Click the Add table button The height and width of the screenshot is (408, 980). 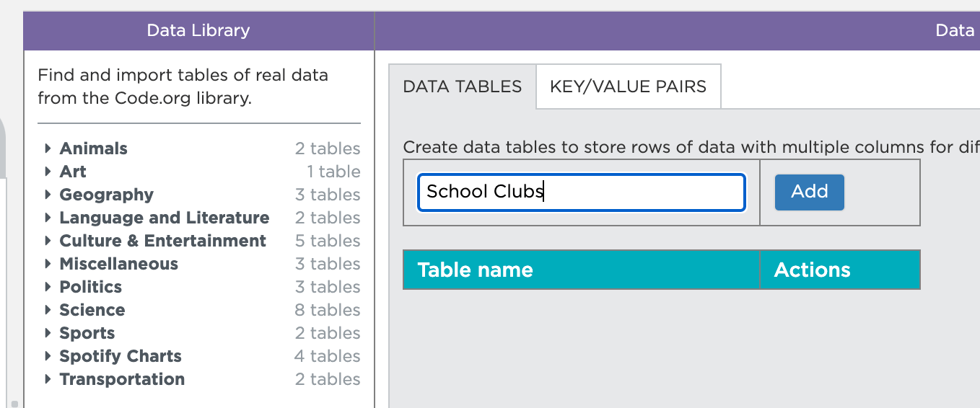809,192
